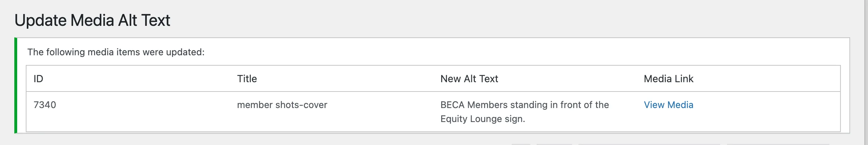Click the New Alt Text column header

469,79
